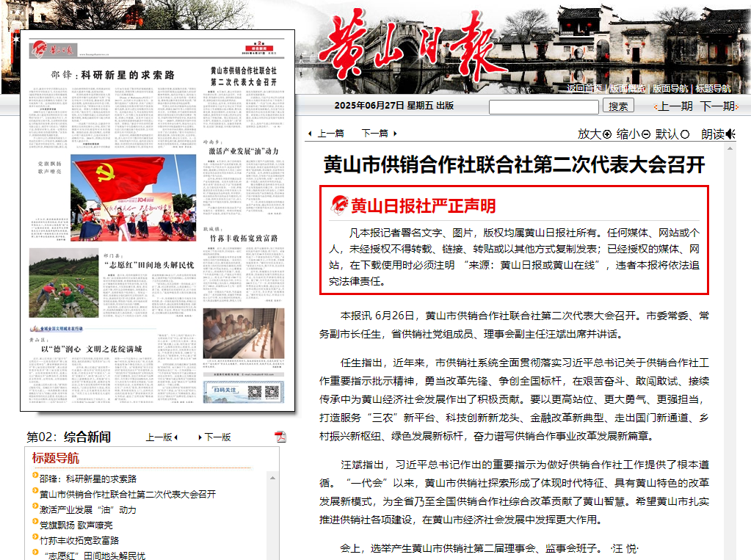Open 党旗飘扬 歌声嘹亮 in title list
The image size is (751, 560).
(76, 525)
